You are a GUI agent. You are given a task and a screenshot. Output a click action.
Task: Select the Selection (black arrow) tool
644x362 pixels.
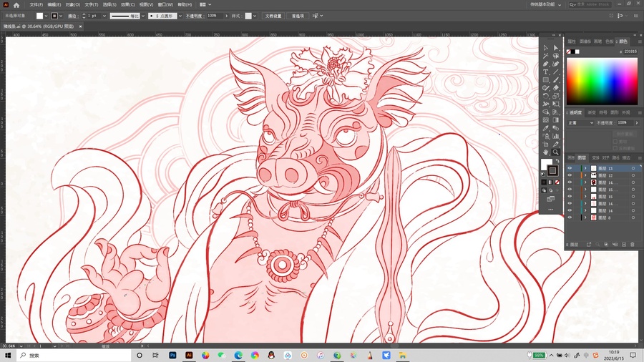tap(545, 48)
